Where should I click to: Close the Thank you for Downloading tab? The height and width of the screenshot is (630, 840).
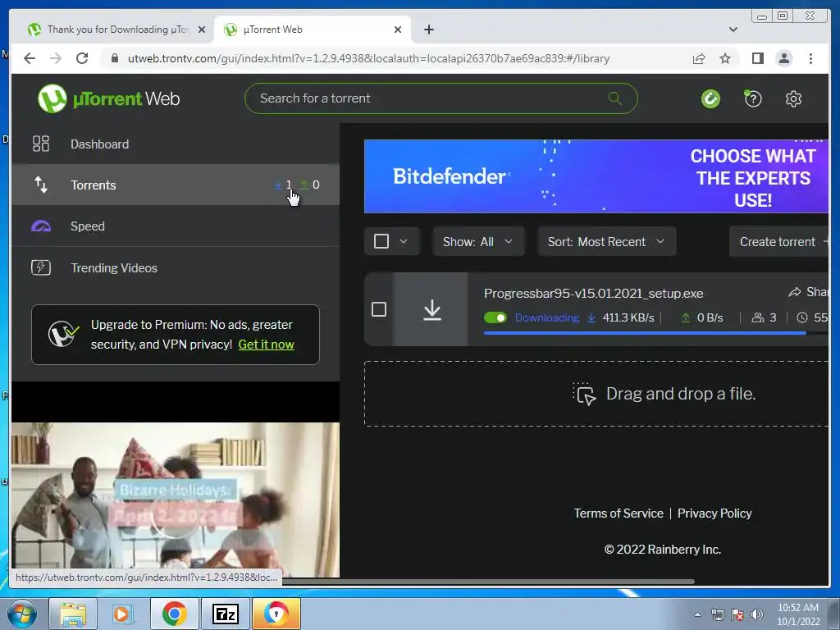pos(202,30)
